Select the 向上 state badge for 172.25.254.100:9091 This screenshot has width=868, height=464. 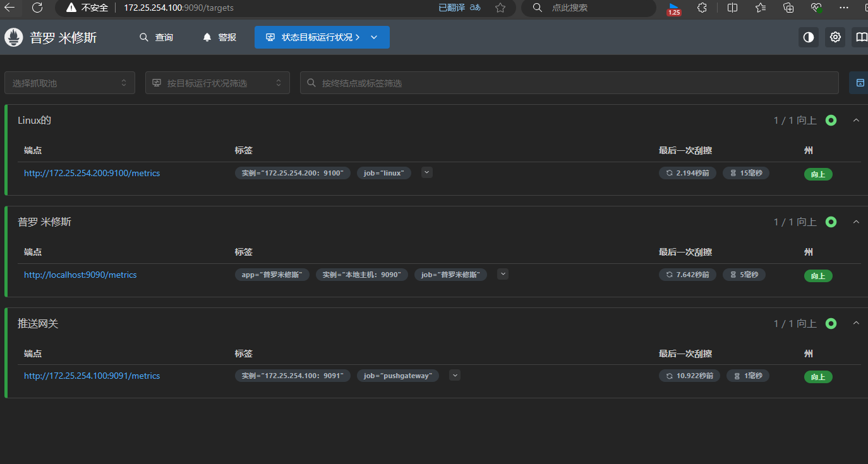(x=818, y=377)
